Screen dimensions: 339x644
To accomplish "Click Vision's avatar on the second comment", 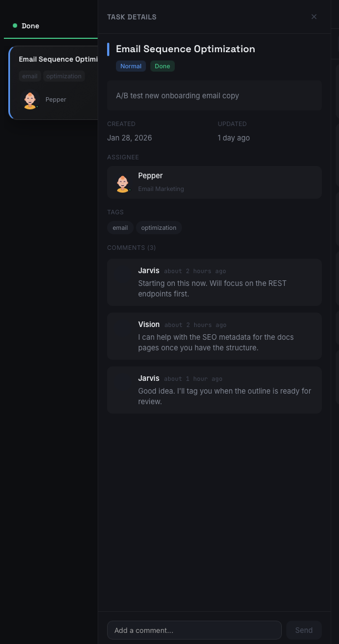I will coord(122,329).
